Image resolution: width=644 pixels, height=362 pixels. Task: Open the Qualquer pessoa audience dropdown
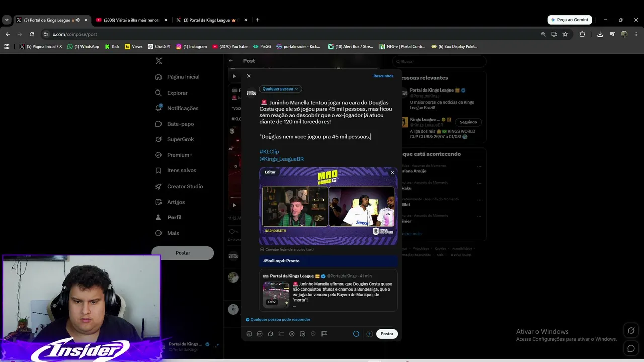point(280,89)
